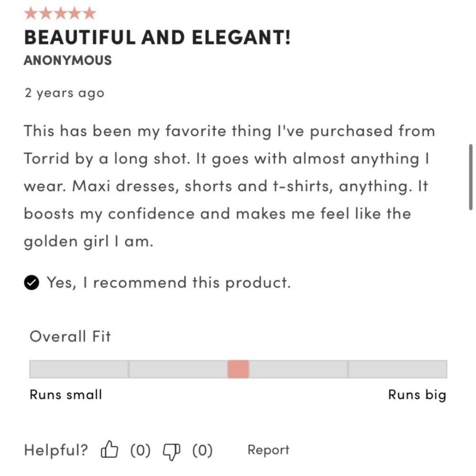Click the Runs big label

[417, 395]
